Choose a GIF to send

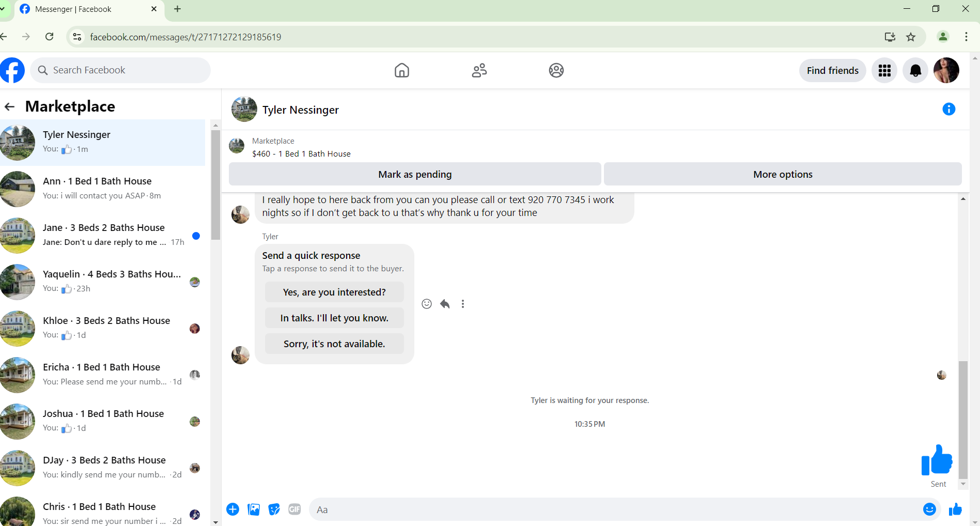[x=294, y=509]
